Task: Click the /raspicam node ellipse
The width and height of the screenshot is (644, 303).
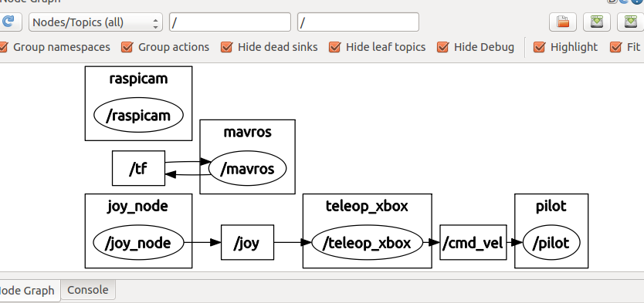Action: [x=138, y=115]
